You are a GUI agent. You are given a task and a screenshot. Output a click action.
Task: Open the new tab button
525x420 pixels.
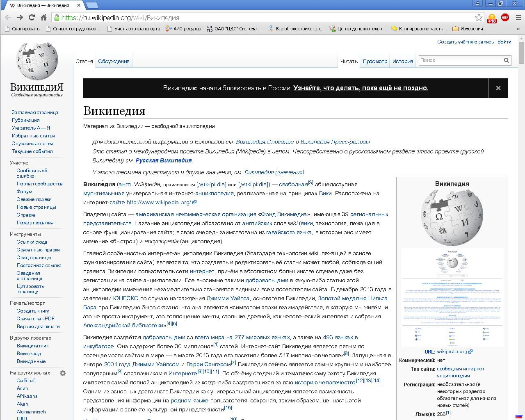[x=92, y=5]
